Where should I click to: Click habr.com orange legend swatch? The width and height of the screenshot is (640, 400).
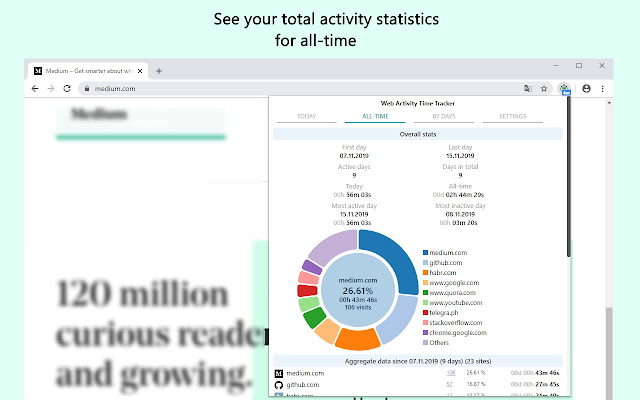(x=425, y=273)
